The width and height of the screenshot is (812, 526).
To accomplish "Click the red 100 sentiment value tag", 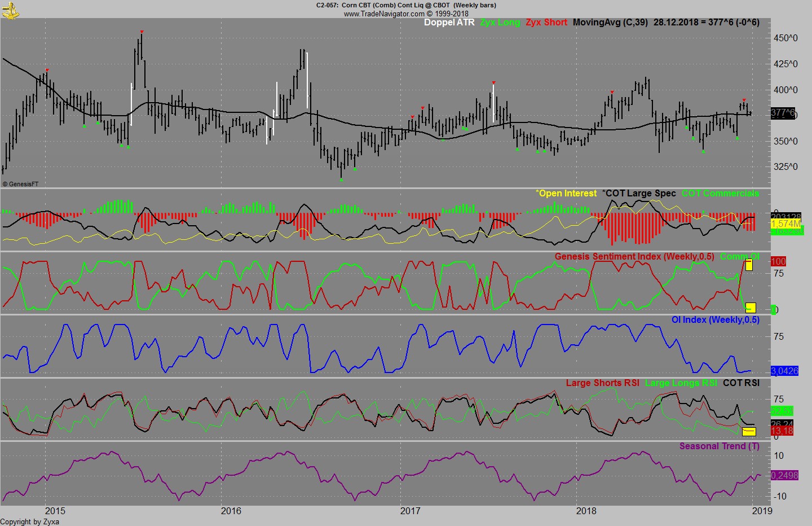I will [778, 261].
